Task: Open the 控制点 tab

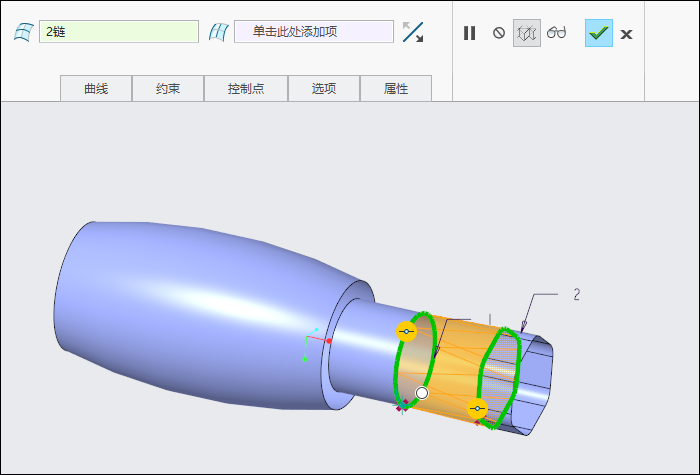Action: tap(246, 88)
